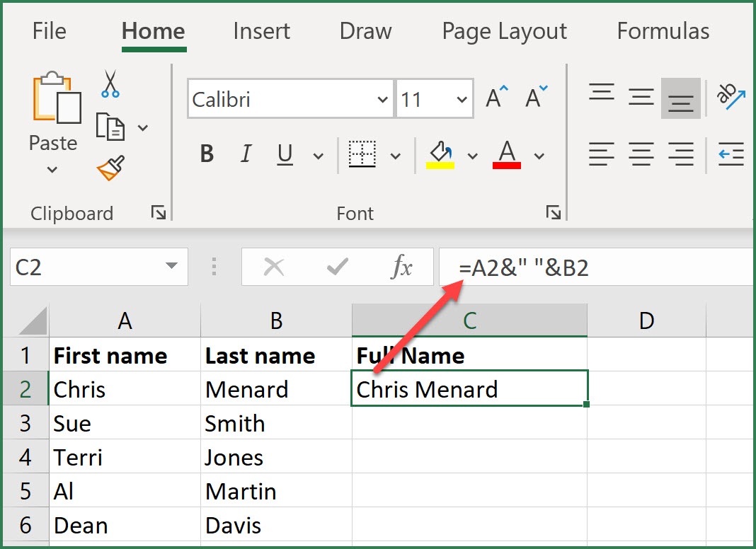Center text horizontally
This screenshot has width=756, height=549.
tap(641, 154)
